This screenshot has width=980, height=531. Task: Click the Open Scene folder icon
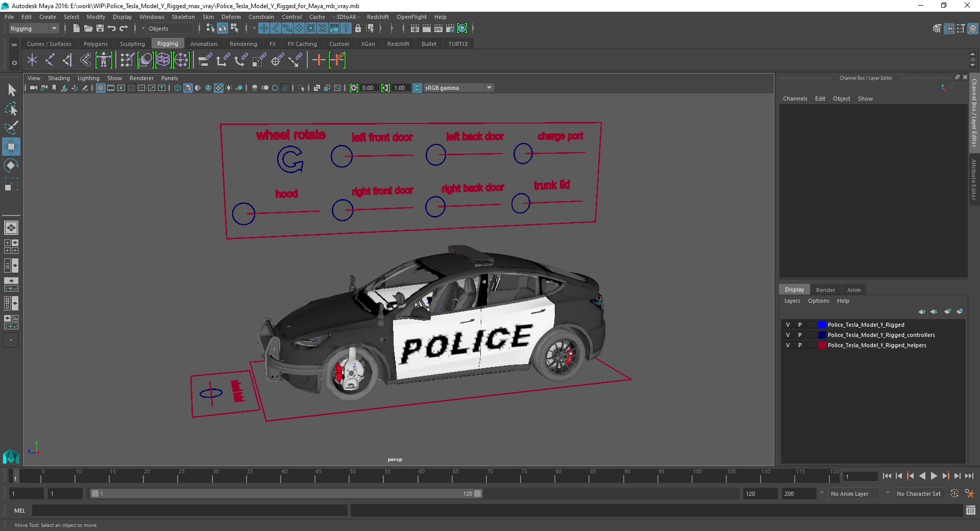coord(88,29)
